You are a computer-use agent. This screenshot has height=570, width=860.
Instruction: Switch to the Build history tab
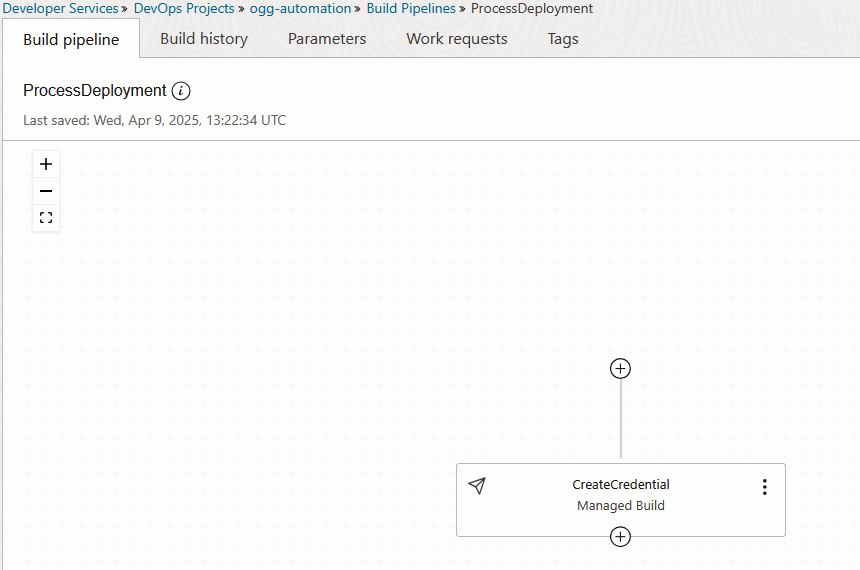coord(204,39)
